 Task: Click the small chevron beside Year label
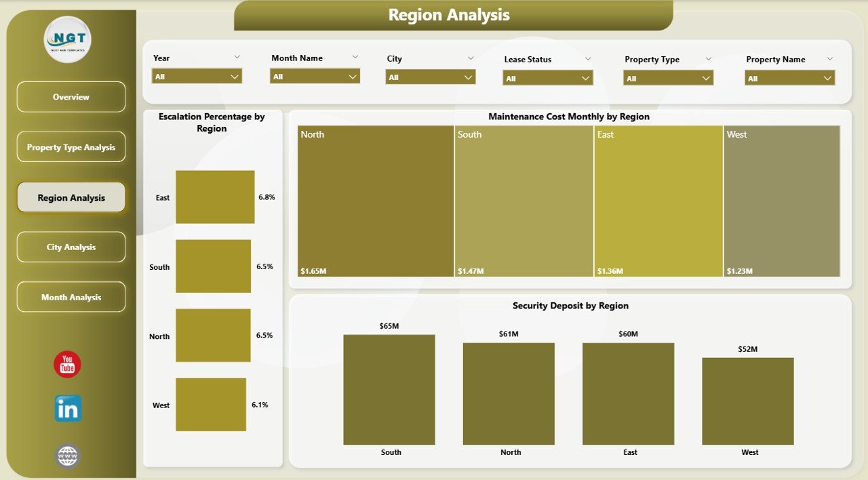[x=237, y=58]
